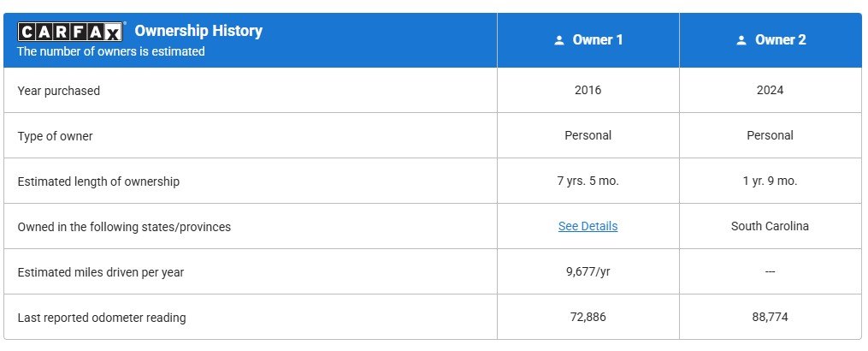
Task: Click the Owner 2 person icon
Action: click(x=741, y=40)
